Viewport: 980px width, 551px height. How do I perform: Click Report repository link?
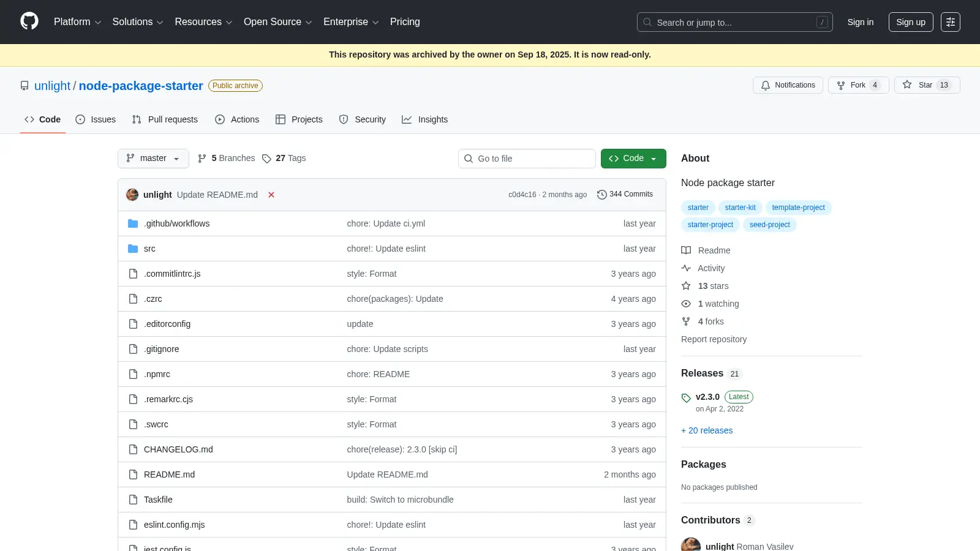(x=714, y=339)
